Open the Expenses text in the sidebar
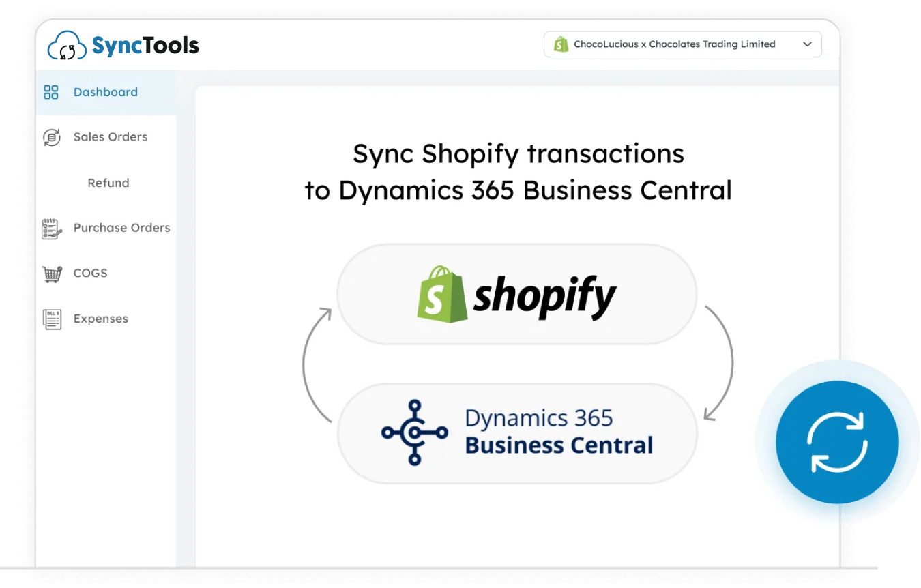 [x=101, y=319]
